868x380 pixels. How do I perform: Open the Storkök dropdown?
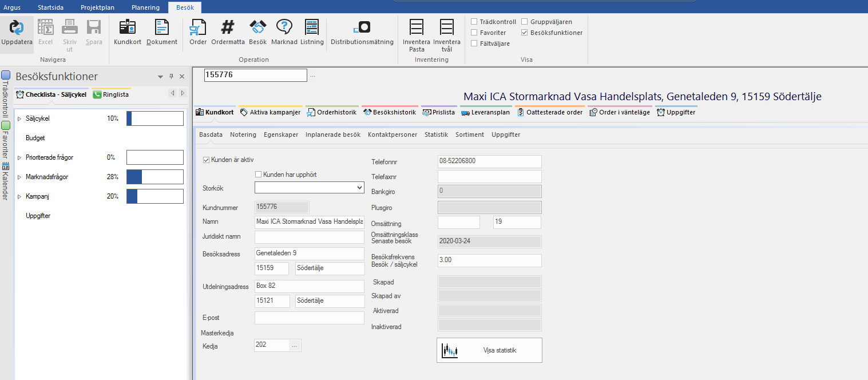[359, 188]
